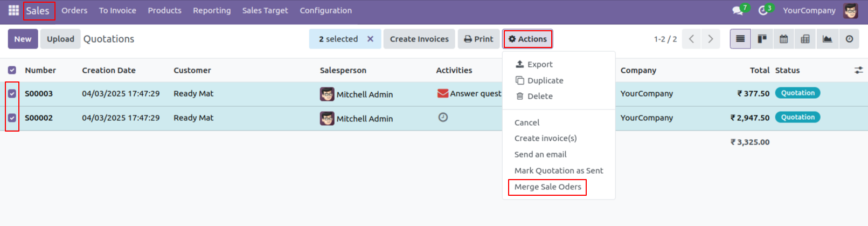Screen dimensions: 868x226
Task: Switch to activity view
Action: (x=849, y=39)
